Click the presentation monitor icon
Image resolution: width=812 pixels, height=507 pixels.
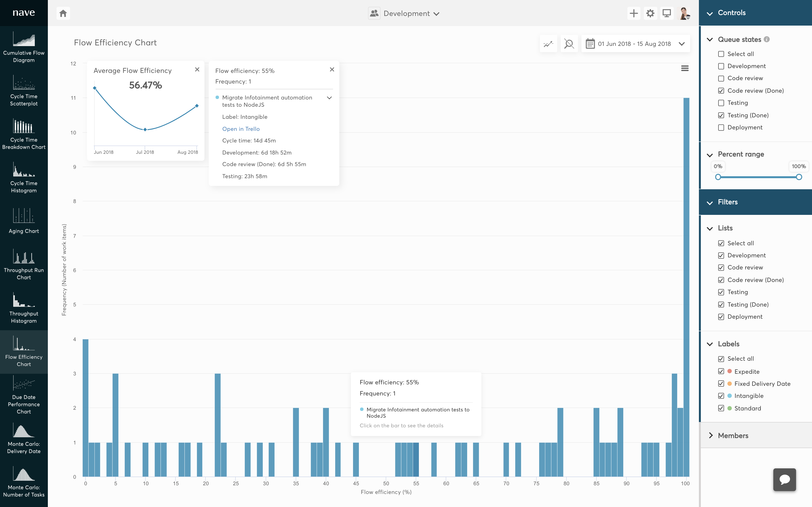pyautogui.click(x=667, y=14)
